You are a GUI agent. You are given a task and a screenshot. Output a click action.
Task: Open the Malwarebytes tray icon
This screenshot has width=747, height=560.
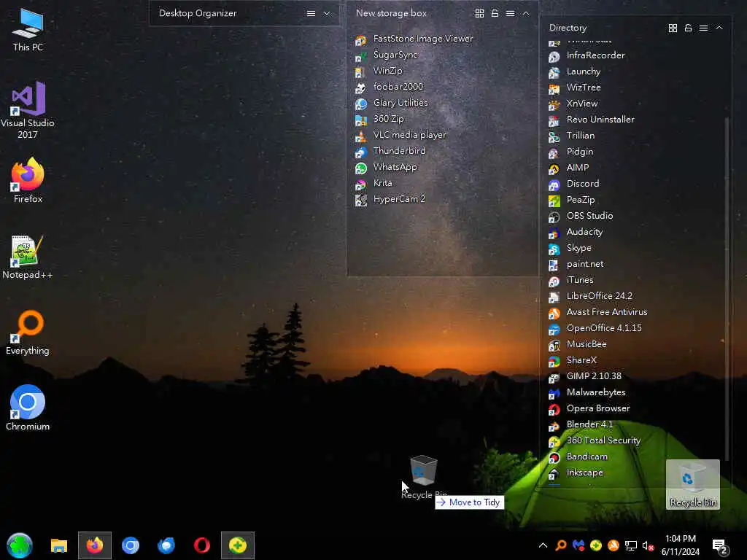578,545
